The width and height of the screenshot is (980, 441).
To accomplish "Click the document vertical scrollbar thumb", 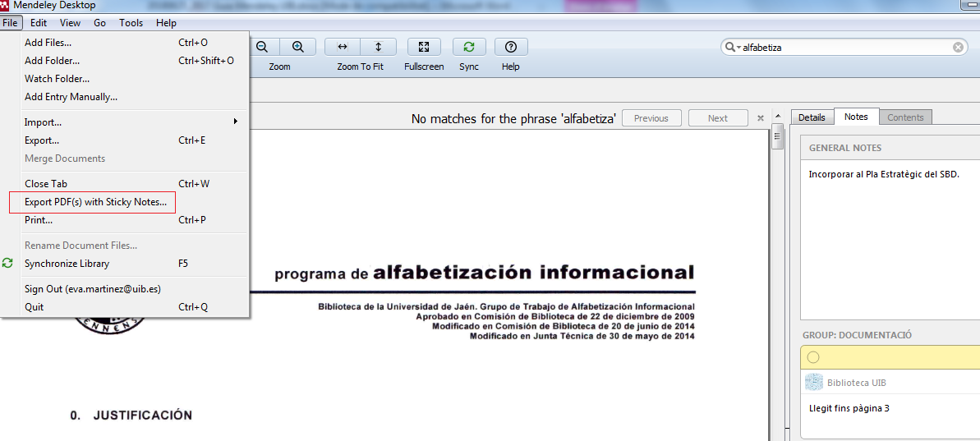I will tap(777, 137).
